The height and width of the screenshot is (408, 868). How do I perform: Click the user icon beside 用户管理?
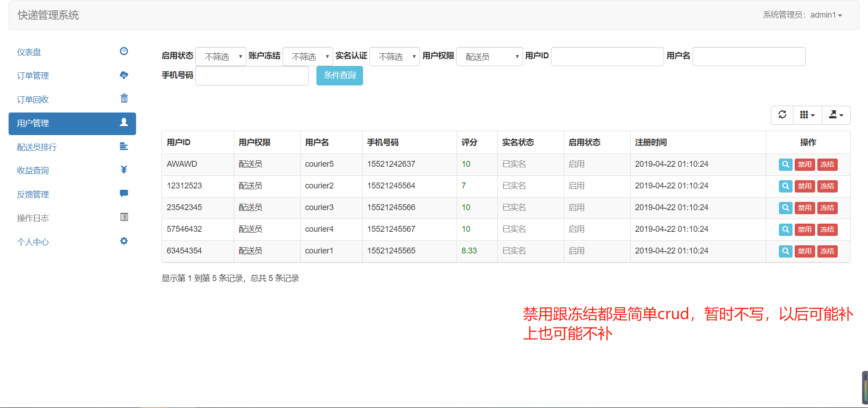pos(124,122)
